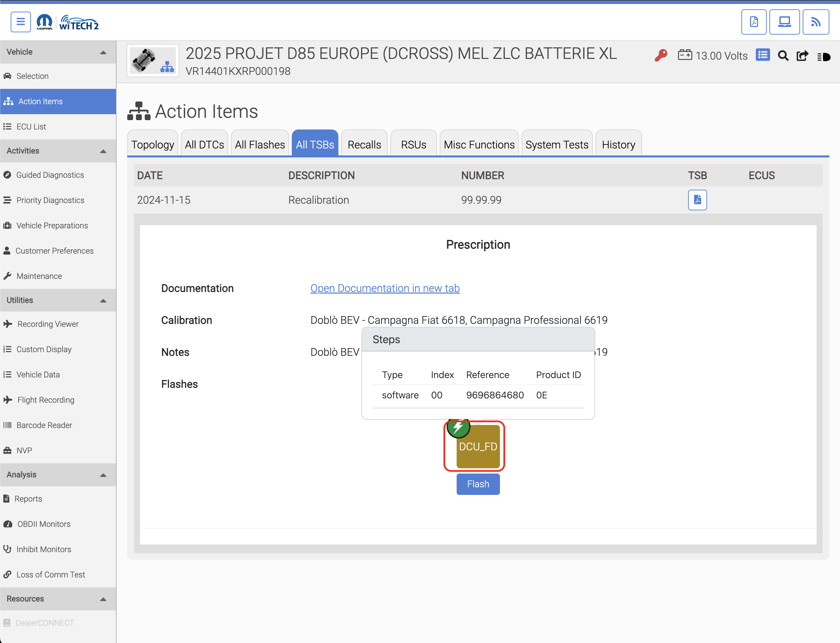This screenshot has width=840, height=643.
Task: Open OBDII Monitors
Action: [x=58, y=524]
